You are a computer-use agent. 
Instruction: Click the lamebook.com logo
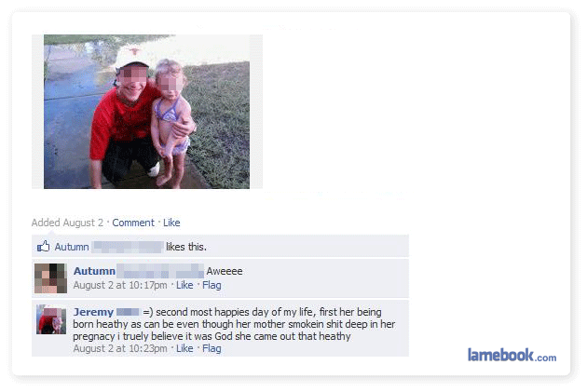pyautogui.click(x=512, y=355)
